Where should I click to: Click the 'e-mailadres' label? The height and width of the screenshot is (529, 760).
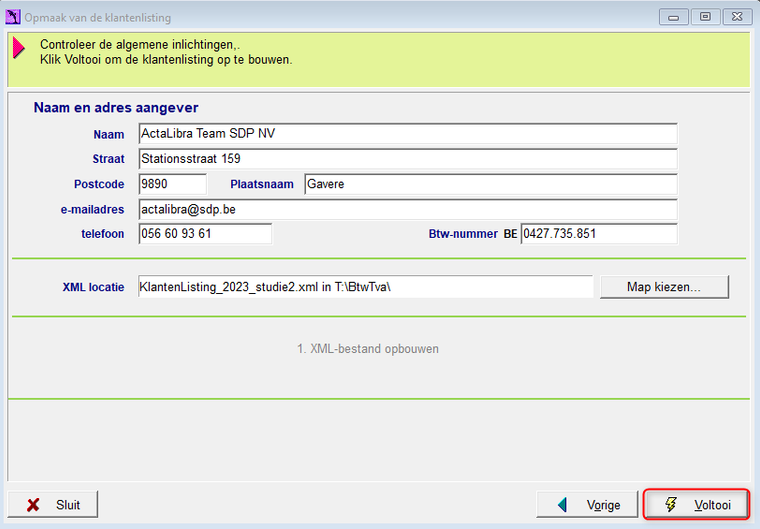point(92,209)
